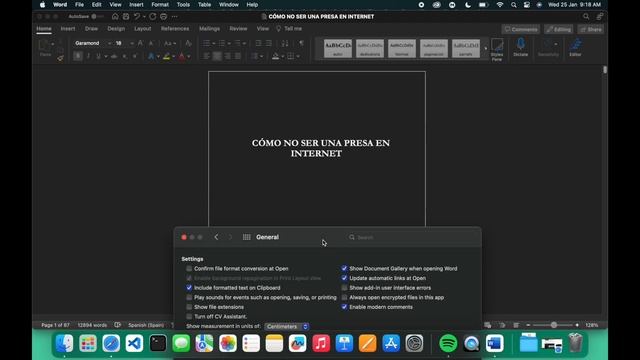Toggle Italic formatting in ribbon
Viewport: 640px width, 360px height.
coord(88,56)
